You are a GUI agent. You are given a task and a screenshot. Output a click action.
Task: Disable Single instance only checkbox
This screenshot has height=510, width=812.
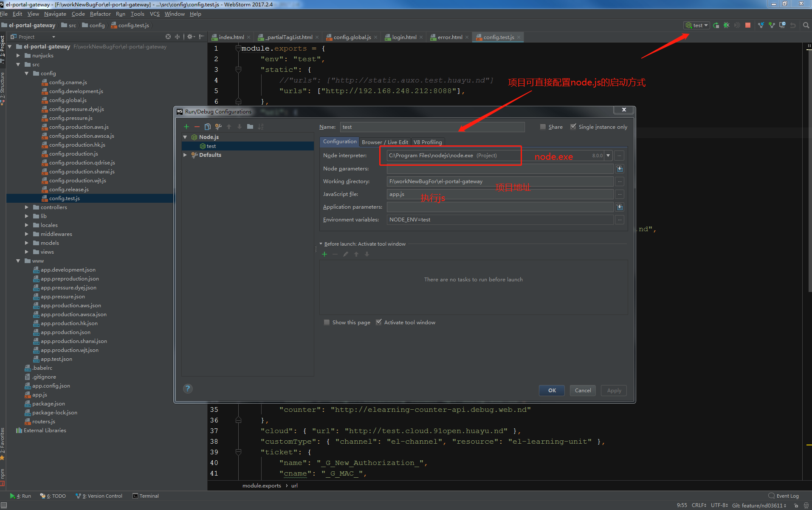[x=573, y=127]
